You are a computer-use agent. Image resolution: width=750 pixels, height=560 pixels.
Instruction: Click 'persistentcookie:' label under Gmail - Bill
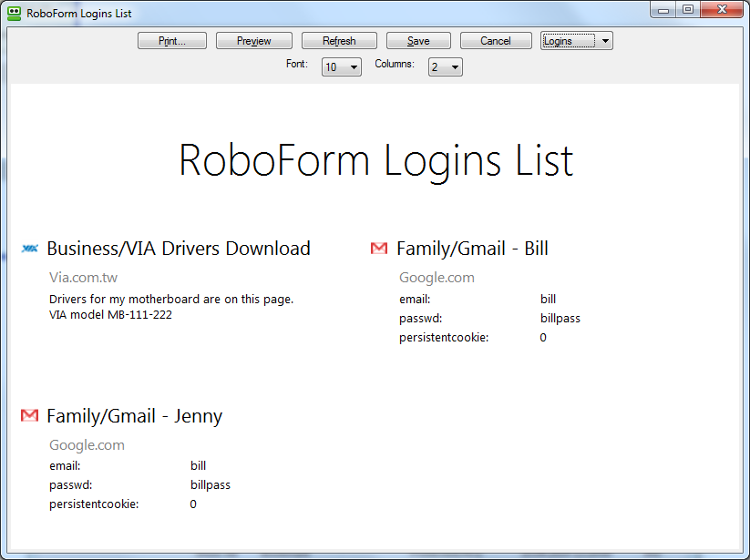tap(444, 337)
